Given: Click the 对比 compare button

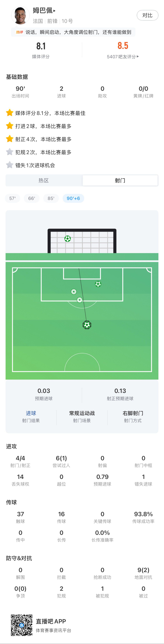Looking at the screenshot, I should (x=148, y=15).
